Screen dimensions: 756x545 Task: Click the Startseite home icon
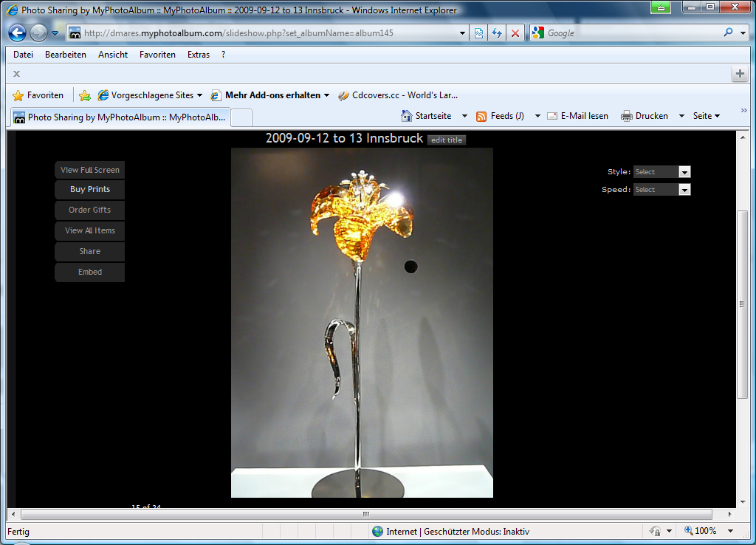pyautogui.click(x=406, y=116)
